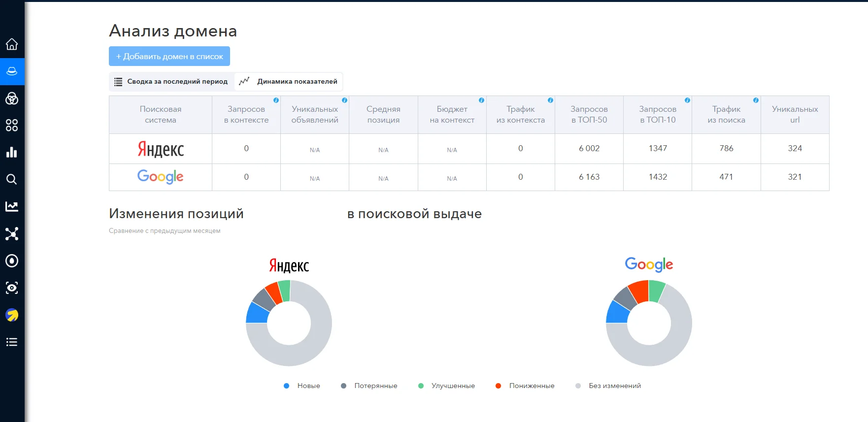Click info icon for Уникальных объявлений
This screenshot has height=422, width=868.
[344, 100]
